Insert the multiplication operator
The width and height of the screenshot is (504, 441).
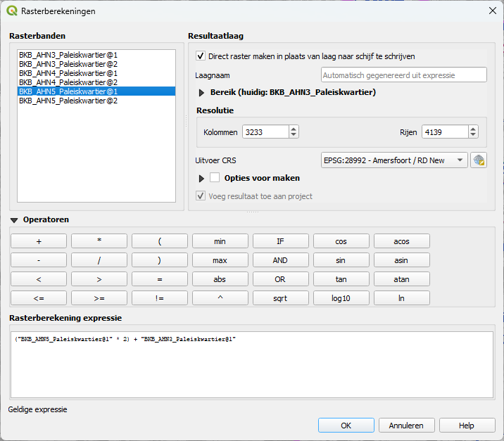tap(99, 241)
